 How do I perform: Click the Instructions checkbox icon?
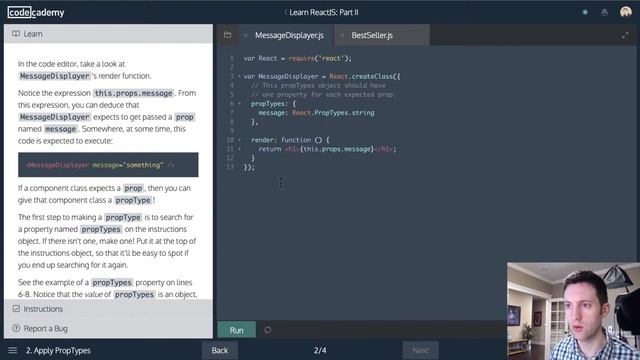(x=16, y=309)
